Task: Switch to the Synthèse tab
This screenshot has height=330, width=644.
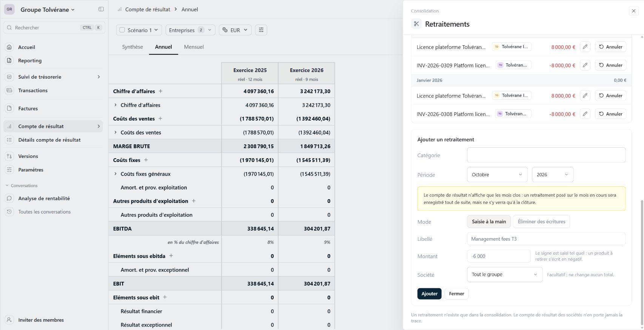Action: point(132,47)
